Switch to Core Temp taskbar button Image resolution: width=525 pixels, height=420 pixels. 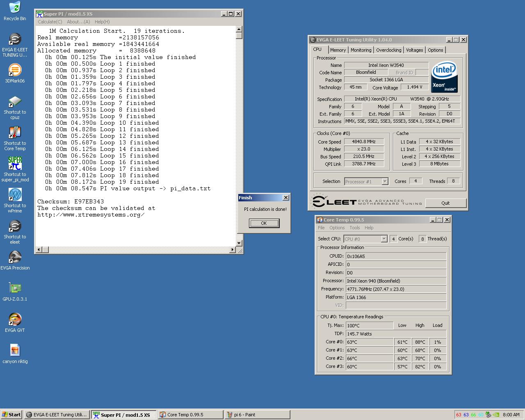(190, 415)
